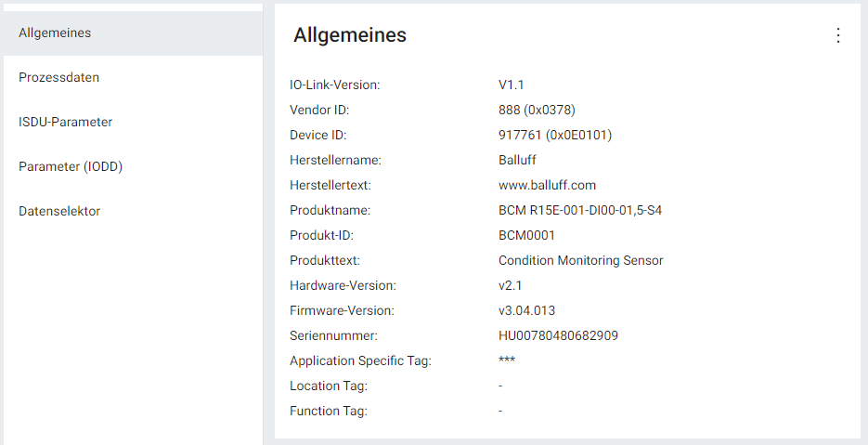Select the Allgemeines sidebar tab

pyautogui.click(x=55, y=33)
